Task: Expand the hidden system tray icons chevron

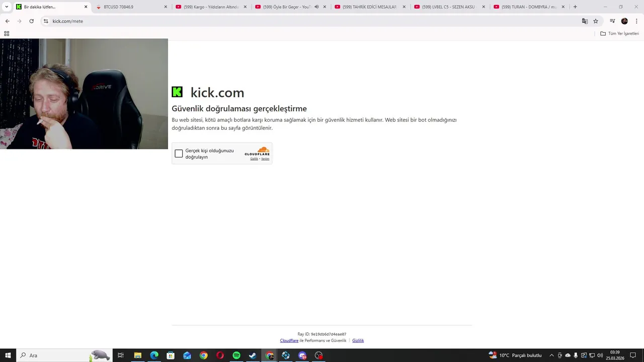Action: (x=551, y=355)
